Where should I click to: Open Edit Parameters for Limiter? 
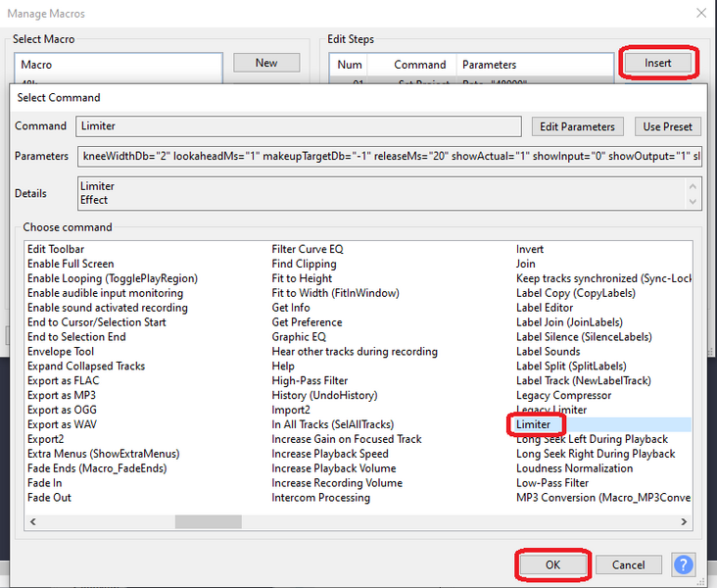(x=577, y=126)
